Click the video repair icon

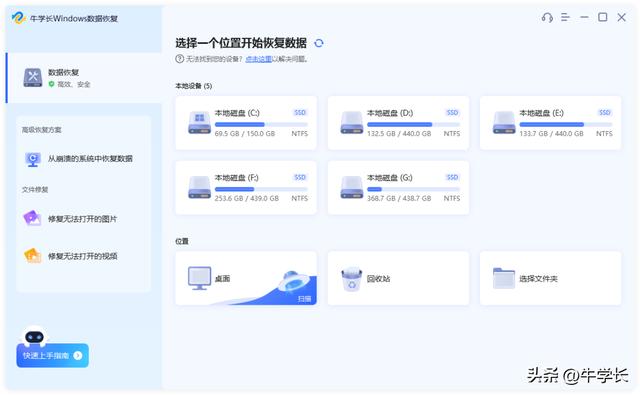tap(33, 255)
